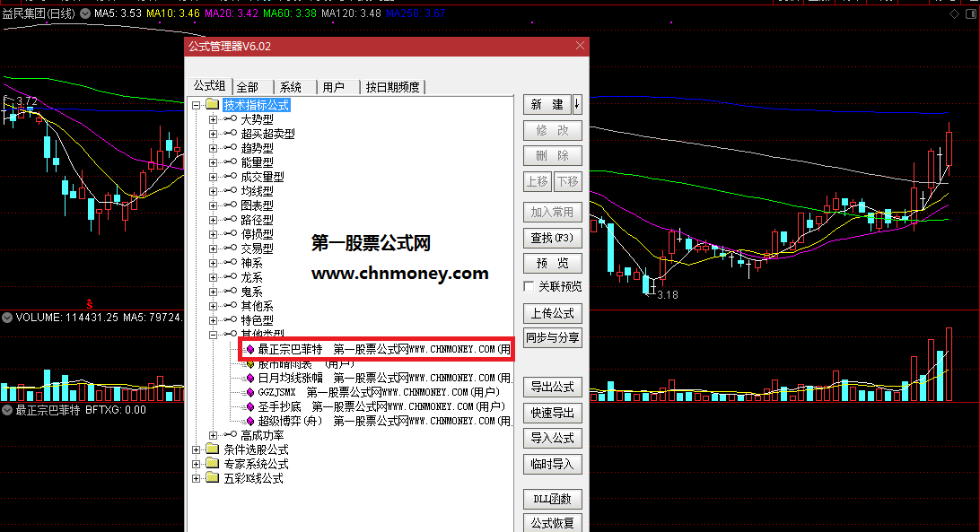Switch to the 用户 tab
Viewport: 980px width, 532px height.
point(334,87)
